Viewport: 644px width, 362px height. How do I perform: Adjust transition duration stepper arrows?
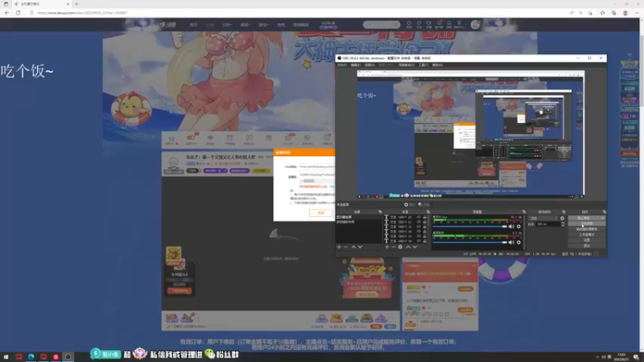tap(563, 224)
